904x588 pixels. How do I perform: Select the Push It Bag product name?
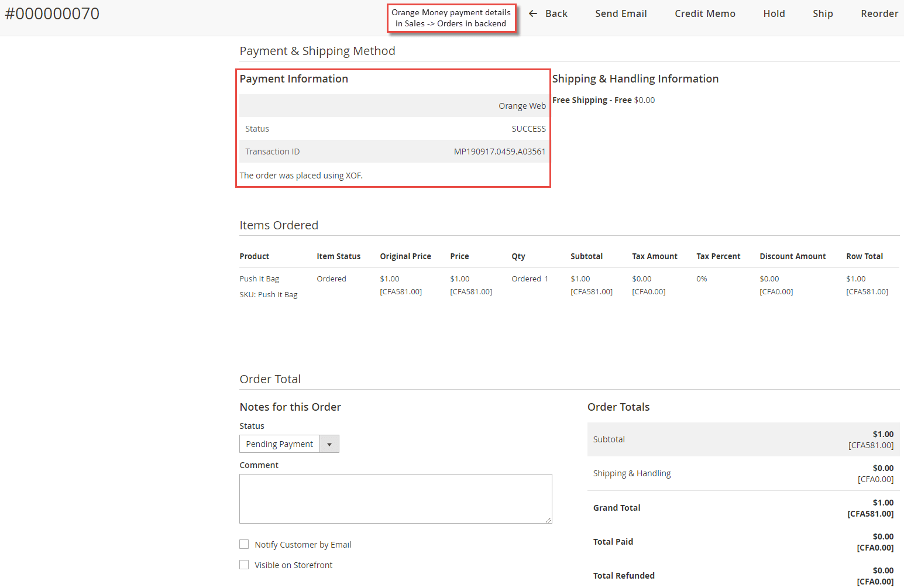tap(259, 278)
